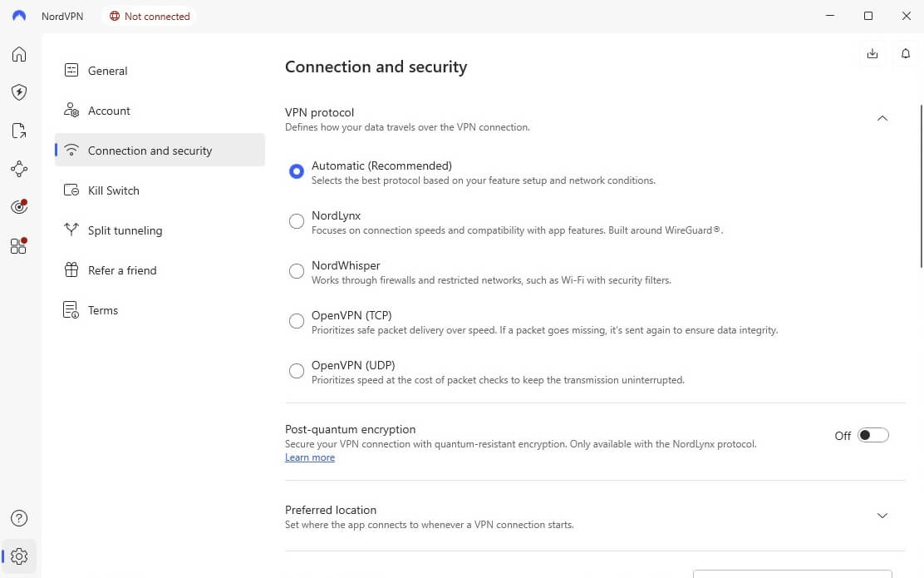Click the NordVPN title bar text
This screenshot has height=578, width=924.
coord(62,16)
